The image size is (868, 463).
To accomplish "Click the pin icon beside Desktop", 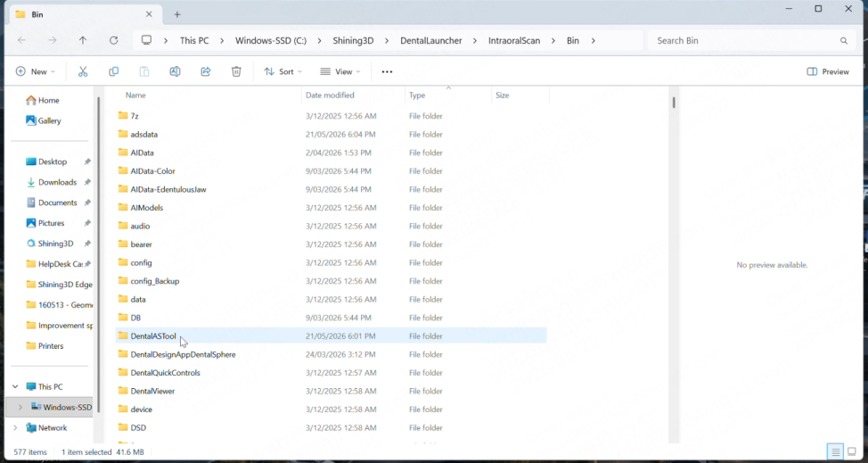I will click(x=87, y=161).
